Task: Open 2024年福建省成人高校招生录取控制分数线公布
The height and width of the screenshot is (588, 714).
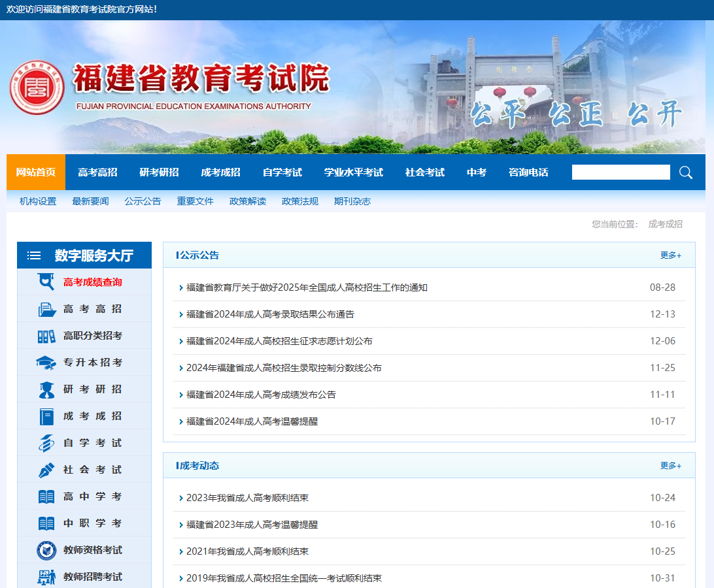Action: tap(284, 368)
